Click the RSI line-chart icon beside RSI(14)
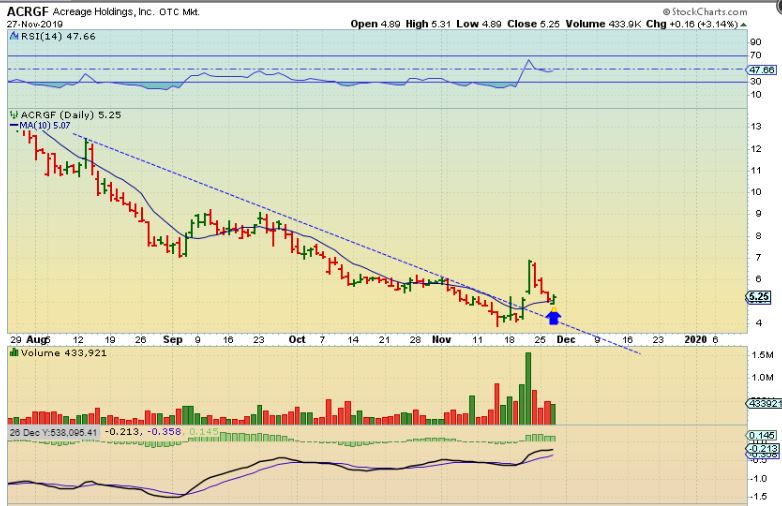This screenshot has width=782, height=506. point(14,36)
